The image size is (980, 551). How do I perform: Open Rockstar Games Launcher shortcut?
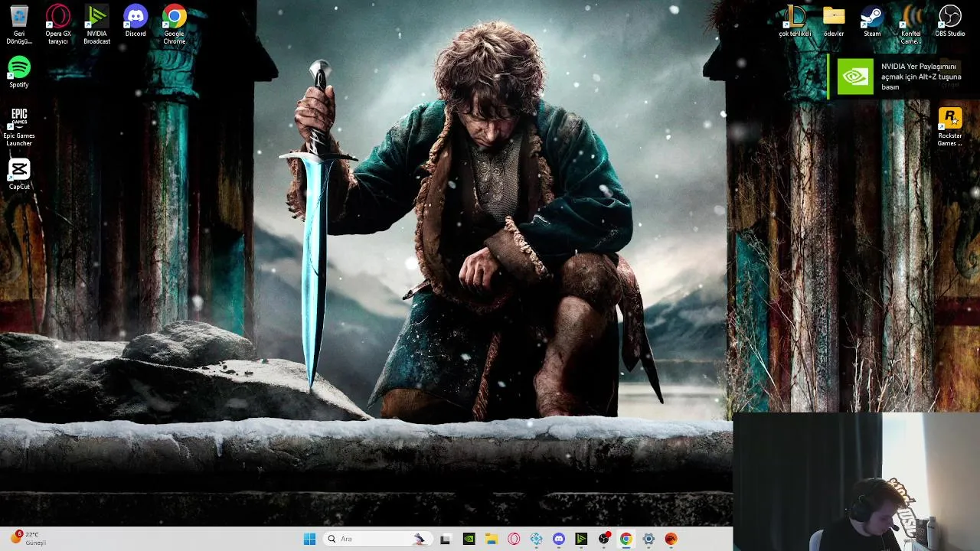[949, 127]
